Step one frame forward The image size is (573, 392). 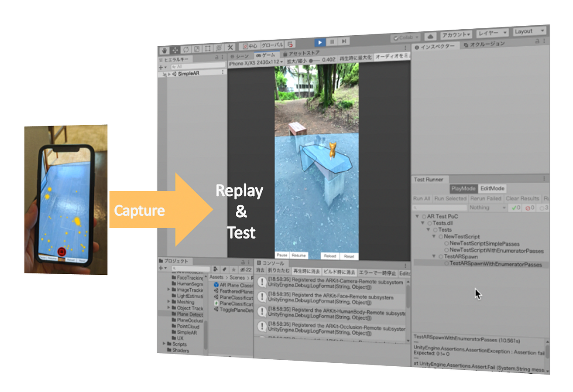[344, 41]
